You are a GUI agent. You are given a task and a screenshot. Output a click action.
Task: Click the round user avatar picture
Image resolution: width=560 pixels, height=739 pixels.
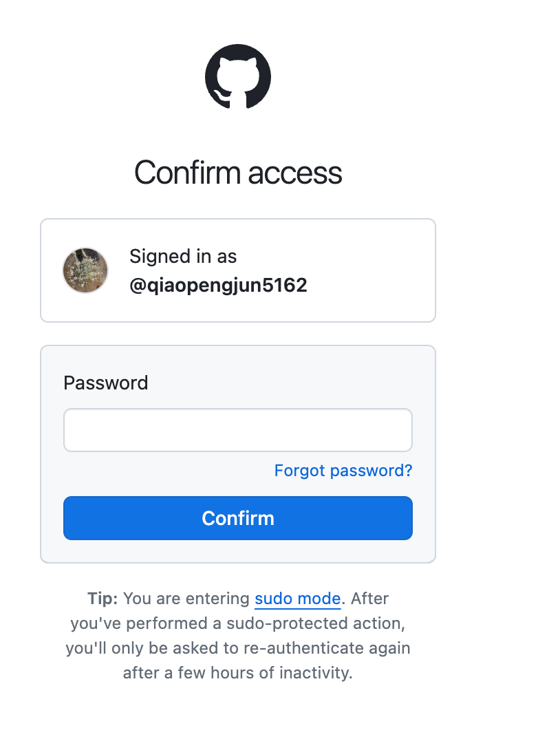[85, 270]
